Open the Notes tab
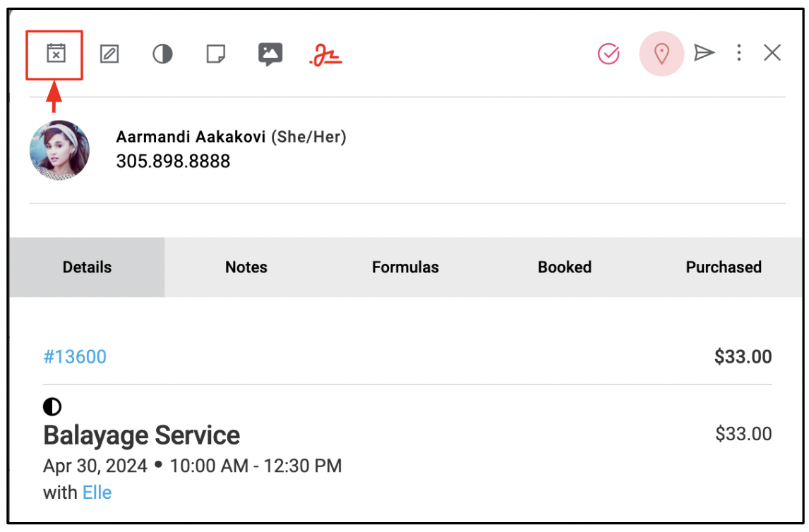The width and height of the screenshot is (809, 532). (x=246, y=267)
